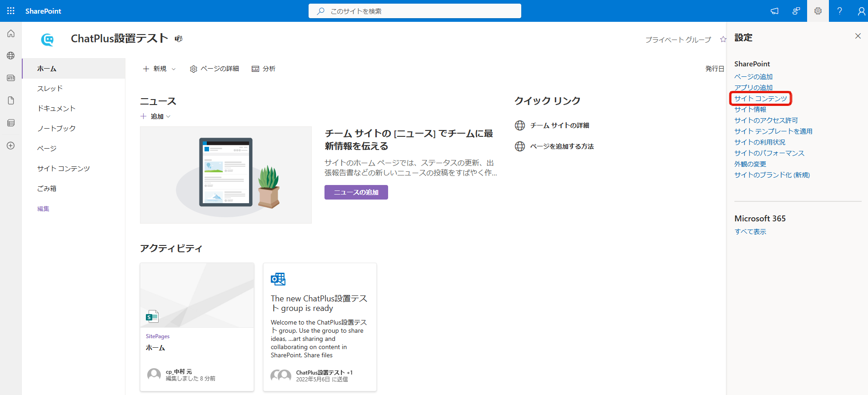Open the app launcher waffle icon
Image resolution: width=868 pixels, height=395 pixels.
[11, 11]
